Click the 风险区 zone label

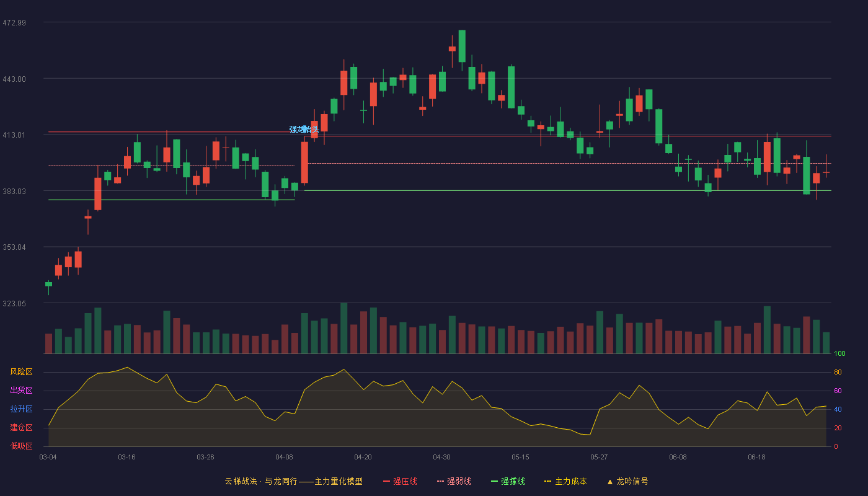[22, 372]
